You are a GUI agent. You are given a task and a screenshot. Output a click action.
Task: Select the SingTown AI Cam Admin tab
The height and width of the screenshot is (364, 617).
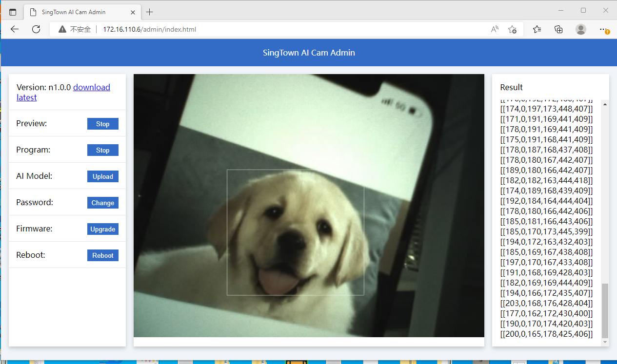tap(73, 12)
